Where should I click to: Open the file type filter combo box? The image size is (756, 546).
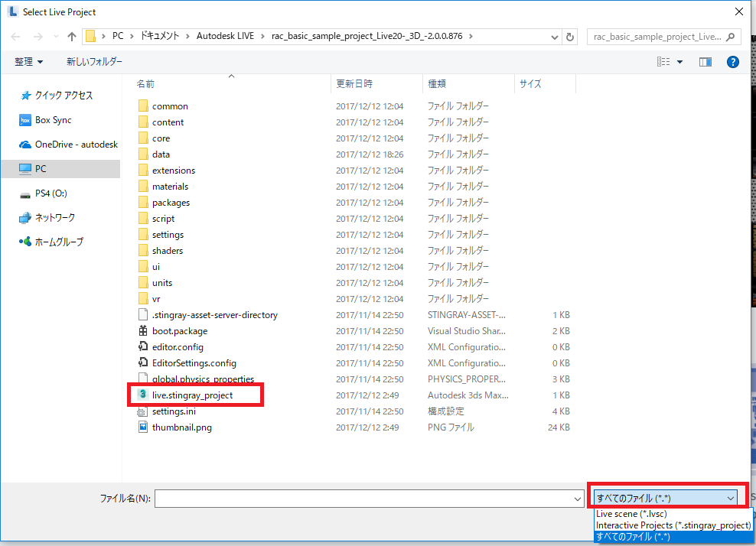pyautogui.click(x=666, y=498)
